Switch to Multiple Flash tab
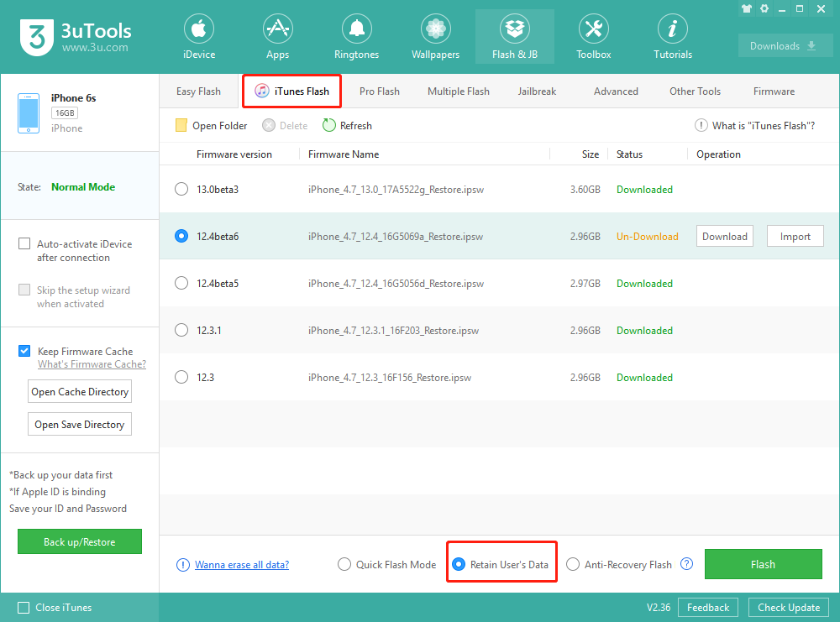This screenshot has width=840, height=622. 459,91
